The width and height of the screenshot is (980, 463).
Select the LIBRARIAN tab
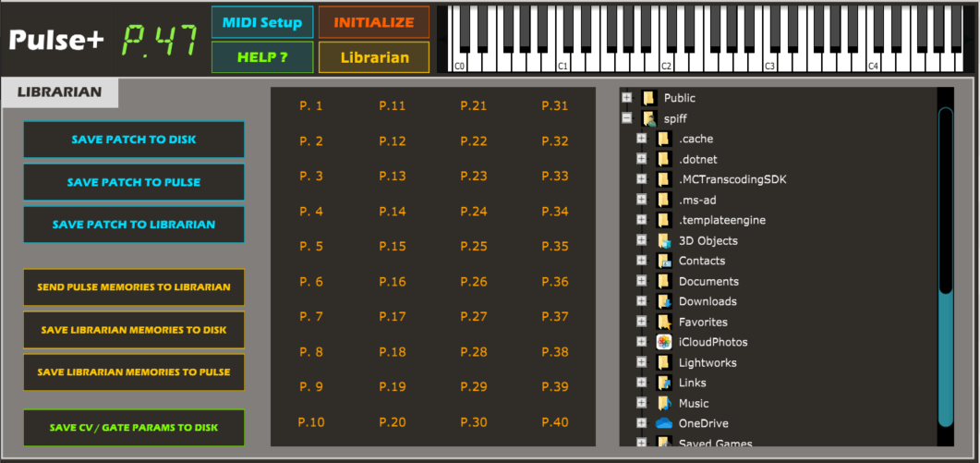(x=59, y=92)
